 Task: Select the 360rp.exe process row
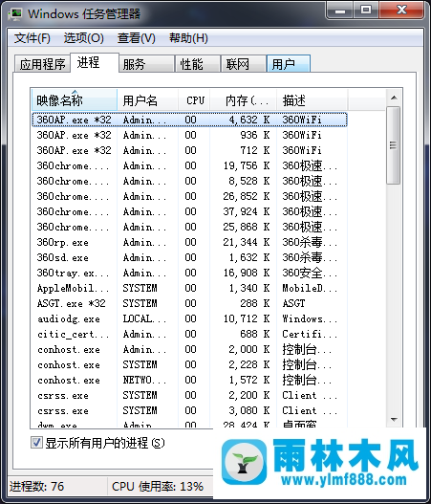click(189, 242)
